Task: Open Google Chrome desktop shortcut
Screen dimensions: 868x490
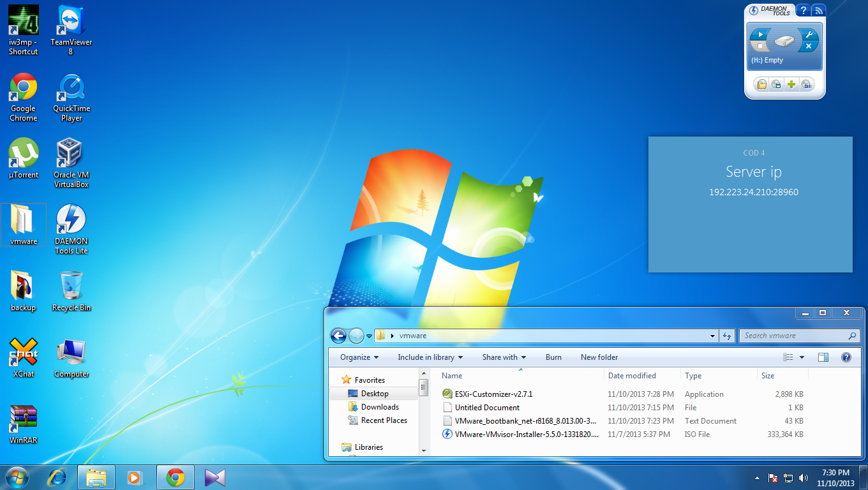Action: click(x=24, y=97)
